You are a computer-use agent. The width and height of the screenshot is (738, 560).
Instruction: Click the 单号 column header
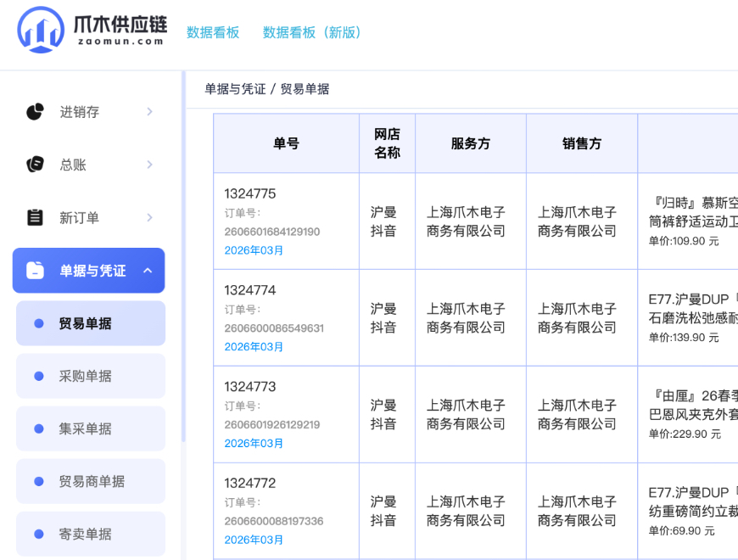[286, 143]
